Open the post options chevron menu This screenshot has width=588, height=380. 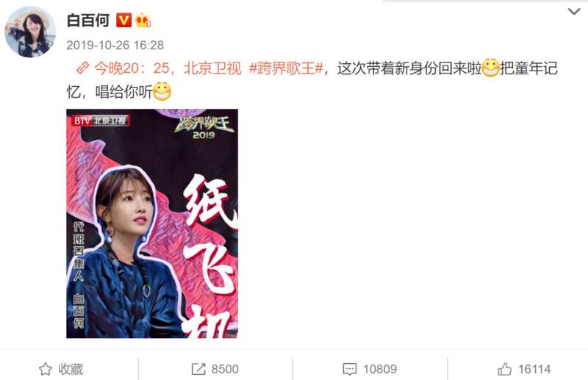pos(574,12)
